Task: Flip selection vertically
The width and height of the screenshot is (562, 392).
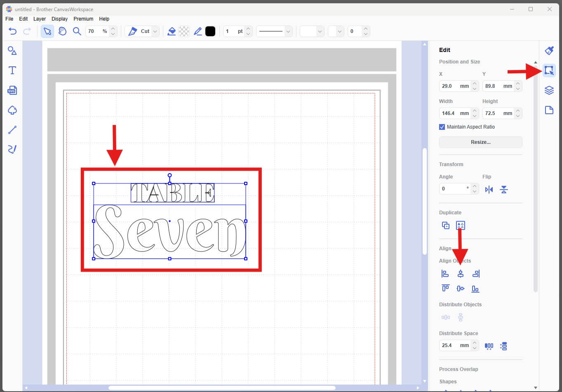Action: (x=504, y=190)
